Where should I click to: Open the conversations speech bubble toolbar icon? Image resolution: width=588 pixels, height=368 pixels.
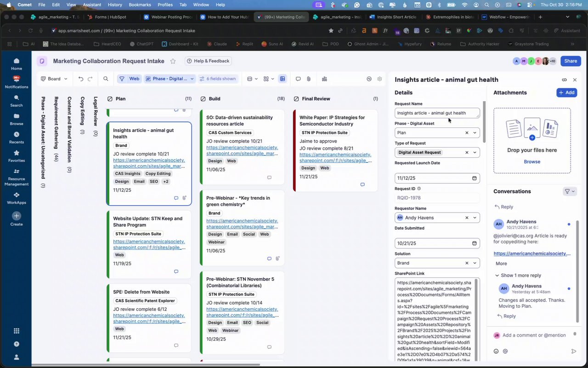[298, 79]
